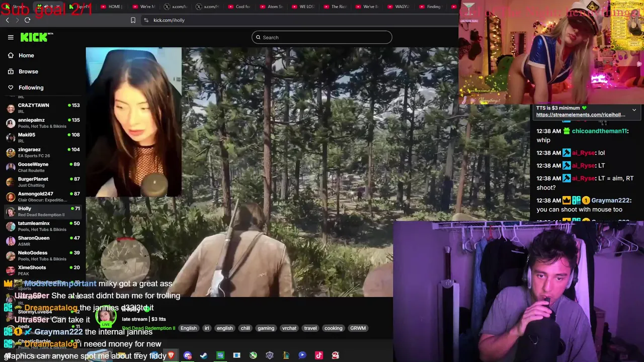Click the browser forward arrow
Screen dimensions: 644x362
[x=17, y=20]
